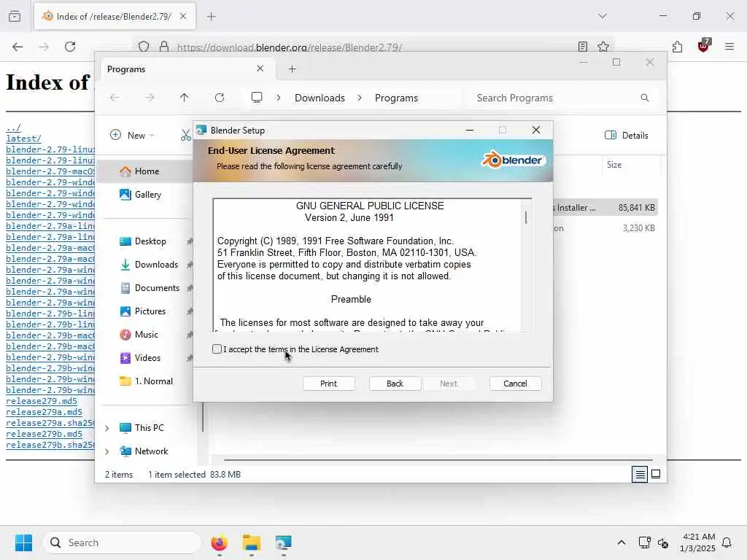Refresh the Explorer Programs folder
Image resolution: width=747 pixels, height=560 pixels.
(220, 98)
